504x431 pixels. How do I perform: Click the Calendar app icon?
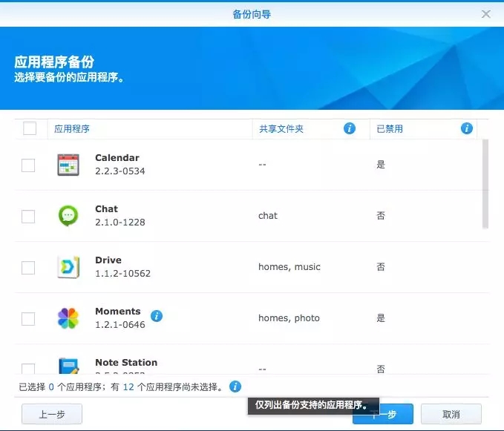click(68, 165)
